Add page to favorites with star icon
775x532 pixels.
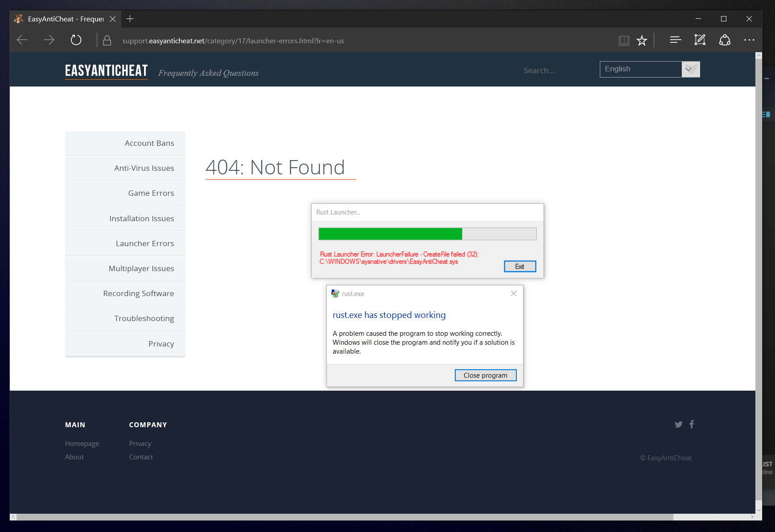(642, 41)
